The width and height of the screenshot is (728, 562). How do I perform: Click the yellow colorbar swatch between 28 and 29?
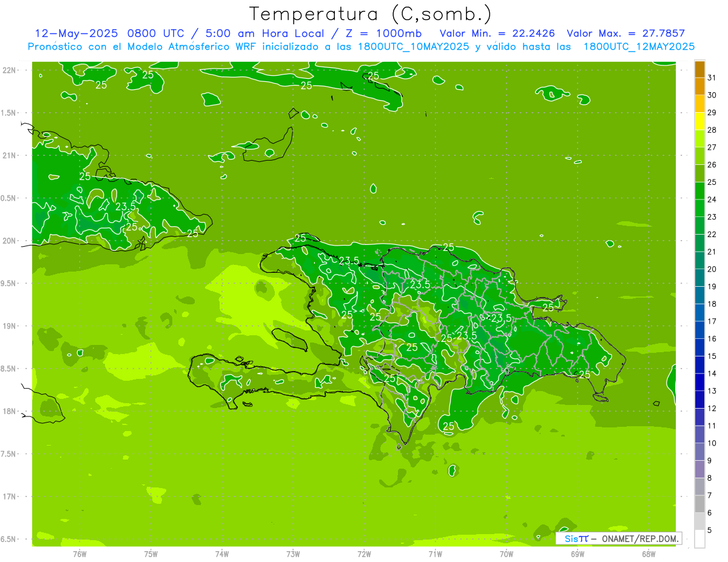click(x=699, y=121)
